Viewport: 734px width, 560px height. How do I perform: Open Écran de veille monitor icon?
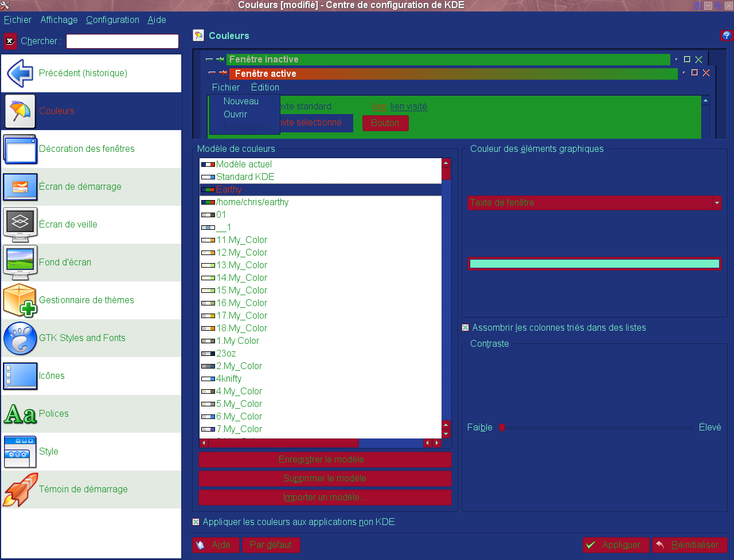point(20,225)
